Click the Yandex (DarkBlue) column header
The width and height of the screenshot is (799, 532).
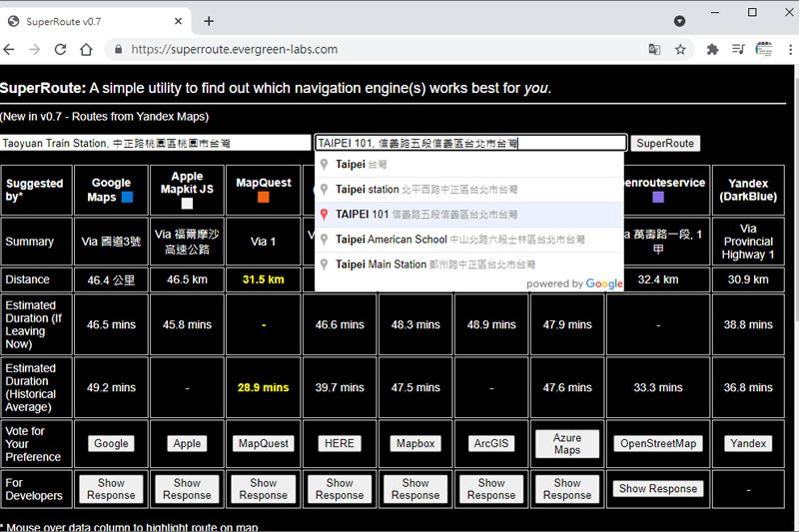click(x=748, y=190)
